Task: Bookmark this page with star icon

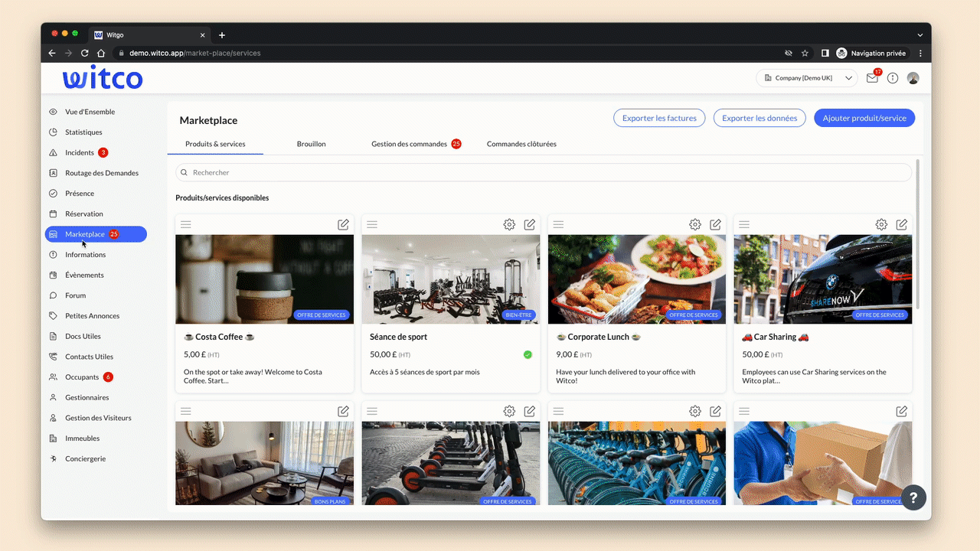Action: pyautogui.click(x=805, y=54)
